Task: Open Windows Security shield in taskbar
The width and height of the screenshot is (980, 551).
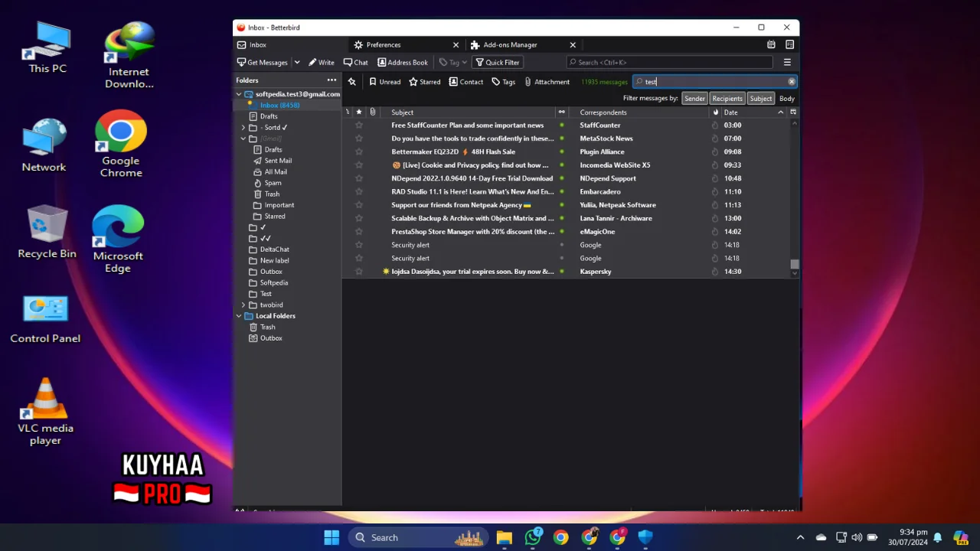Action: click(645, 537)
